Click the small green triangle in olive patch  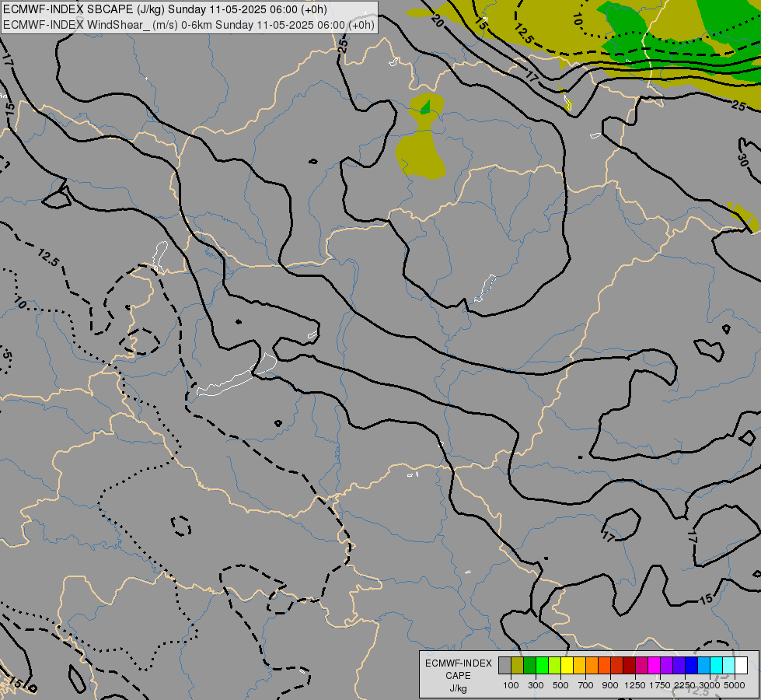click(426, 107)
